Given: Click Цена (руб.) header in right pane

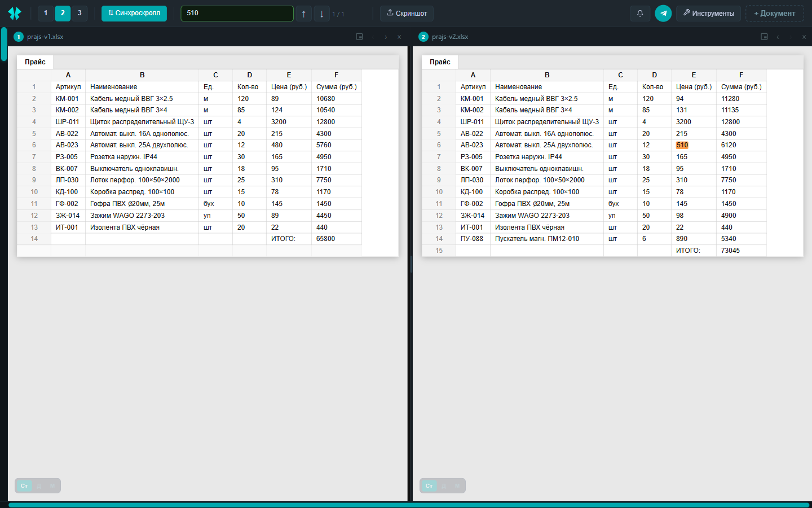Looking at the screenshot, I should point(694,87).
